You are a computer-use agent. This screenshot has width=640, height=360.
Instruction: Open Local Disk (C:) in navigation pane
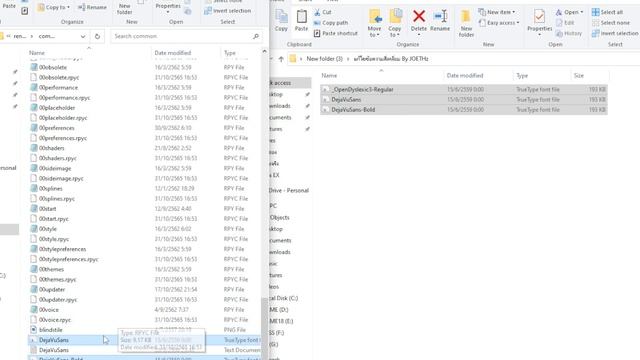point(284,298)
